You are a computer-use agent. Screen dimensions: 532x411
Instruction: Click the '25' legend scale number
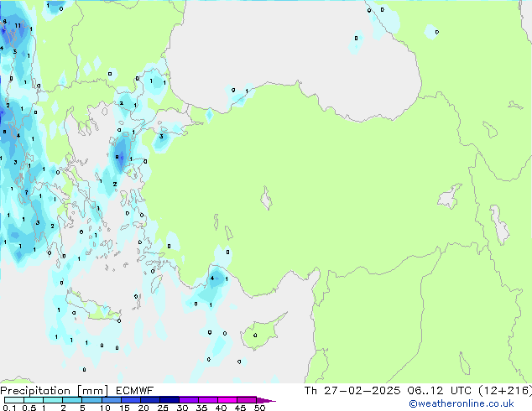click(163, 408)
